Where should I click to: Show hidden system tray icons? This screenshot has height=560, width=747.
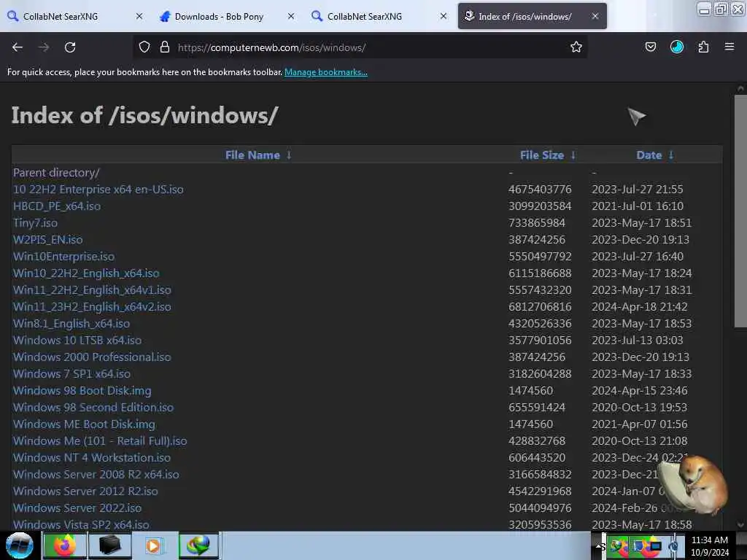(x=597, y=545)
